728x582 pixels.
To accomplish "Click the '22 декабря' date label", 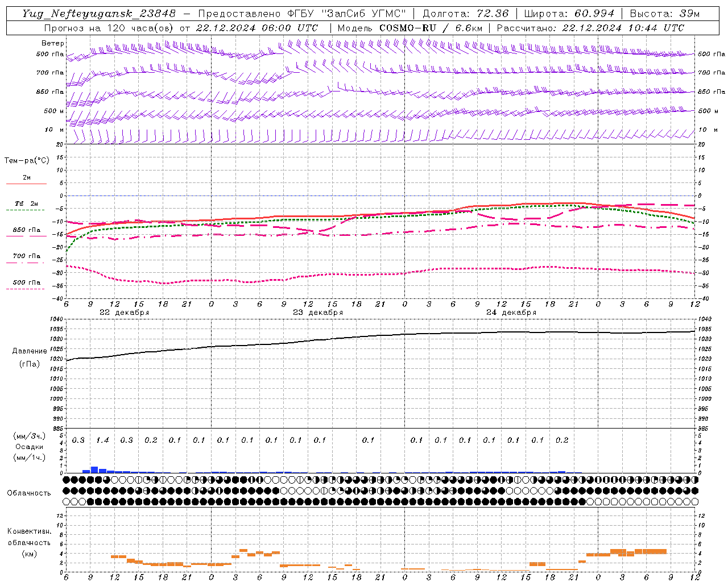I will tap(125, 313).
